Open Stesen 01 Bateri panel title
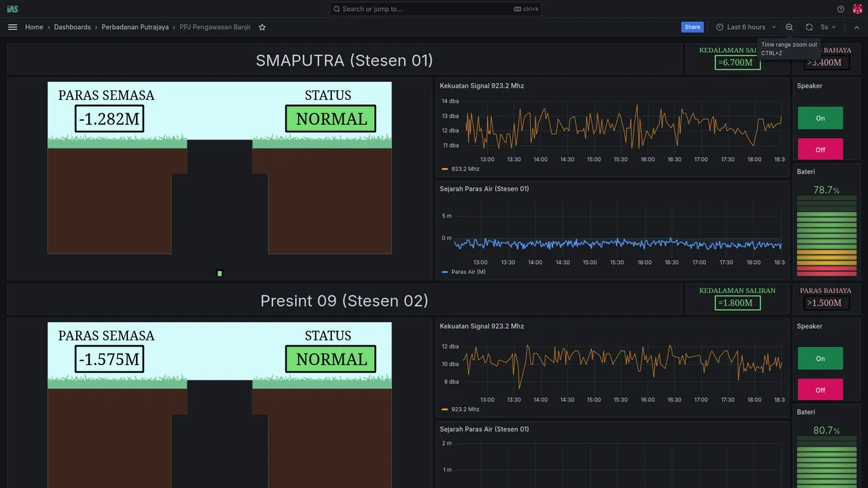868x488 pixels. [x=806, y=171]
